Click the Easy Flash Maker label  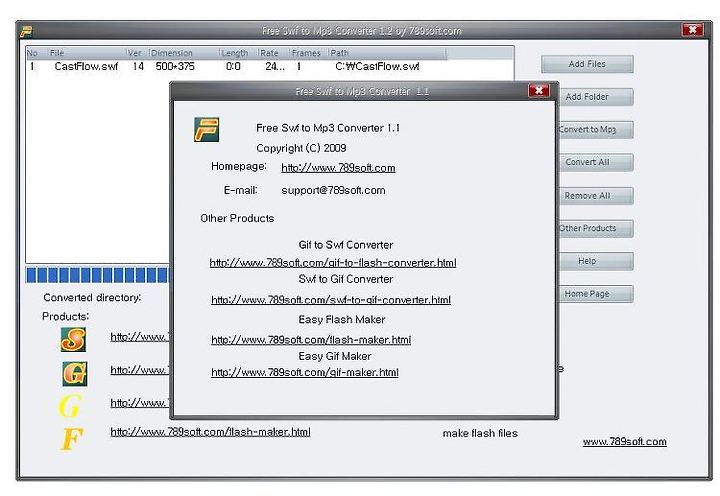click(342, 320)
